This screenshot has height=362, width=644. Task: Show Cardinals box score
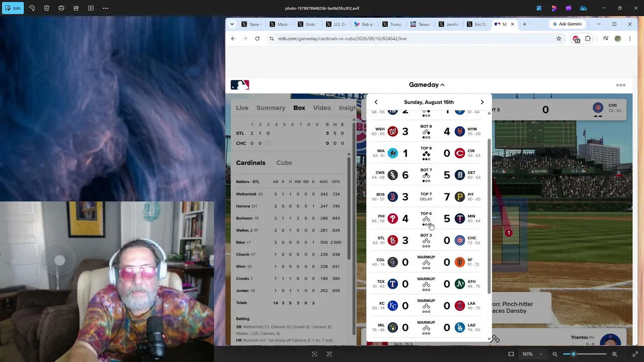(251, 163)
